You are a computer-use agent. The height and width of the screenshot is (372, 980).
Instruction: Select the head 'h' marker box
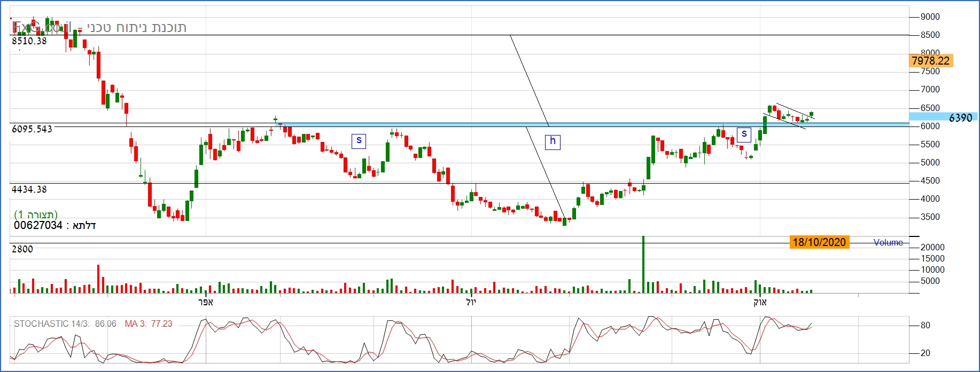[553, 141]
